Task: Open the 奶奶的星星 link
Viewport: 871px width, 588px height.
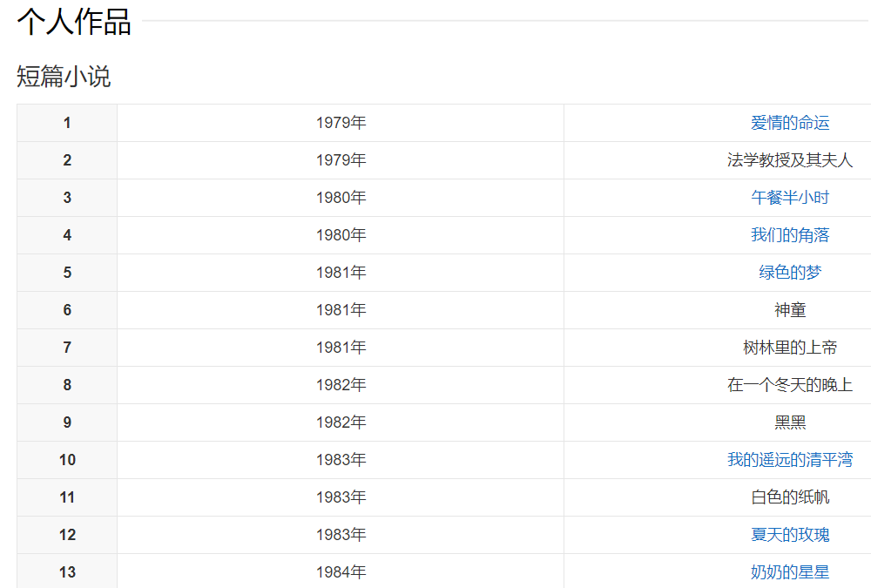Action: [x=789, y=572]
